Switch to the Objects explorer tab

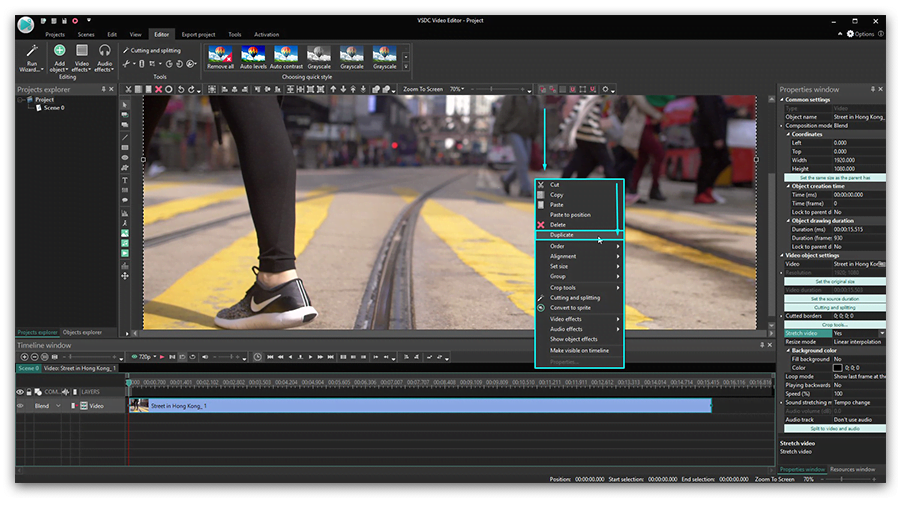pos(82,333)
